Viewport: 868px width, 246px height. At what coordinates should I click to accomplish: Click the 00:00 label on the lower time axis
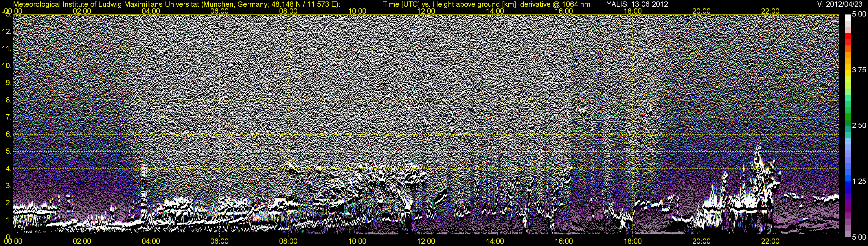(x=13, y=241)
